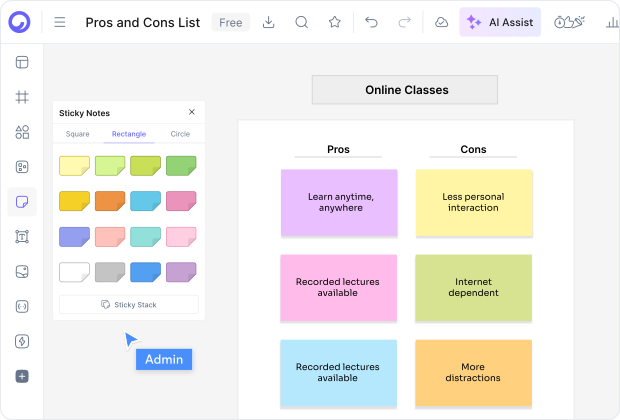Viewport: 620px width, 420px height.
Task: Switch to the Square tab
Action: coord(78,134)
